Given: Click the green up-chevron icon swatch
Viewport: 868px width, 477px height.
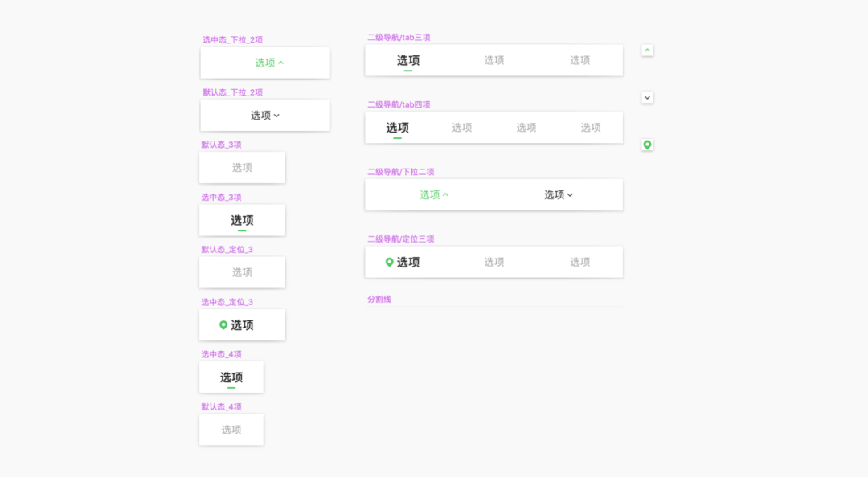Looking at the screenshot, I should pyautogui.click(x=647, y=51).
